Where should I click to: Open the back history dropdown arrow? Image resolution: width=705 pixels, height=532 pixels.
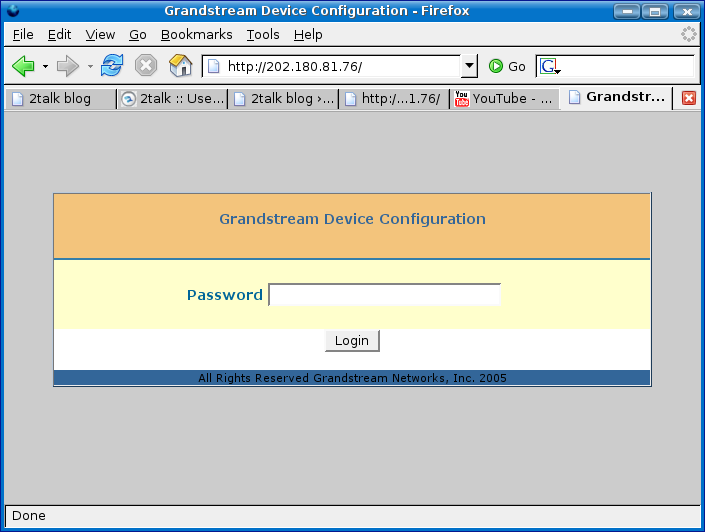point(45,67)
